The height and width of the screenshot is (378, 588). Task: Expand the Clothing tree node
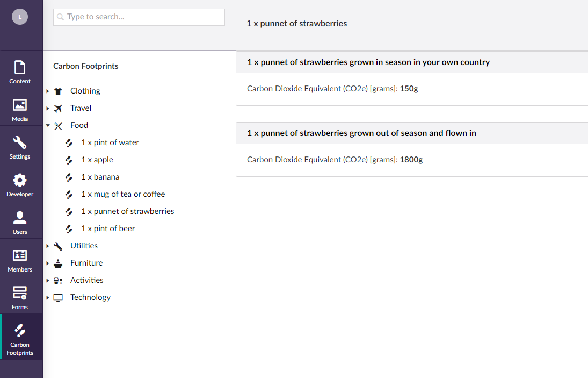point(48,91)
